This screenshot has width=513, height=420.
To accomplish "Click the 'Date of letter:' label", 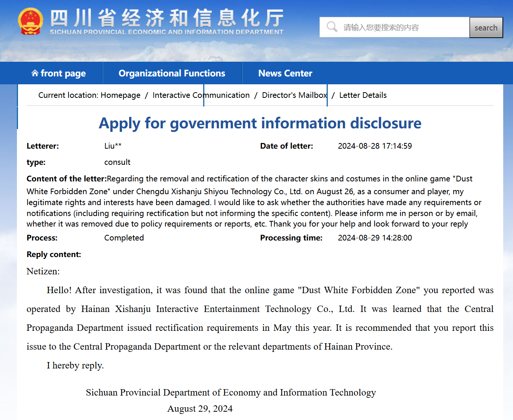I will 286,146.
